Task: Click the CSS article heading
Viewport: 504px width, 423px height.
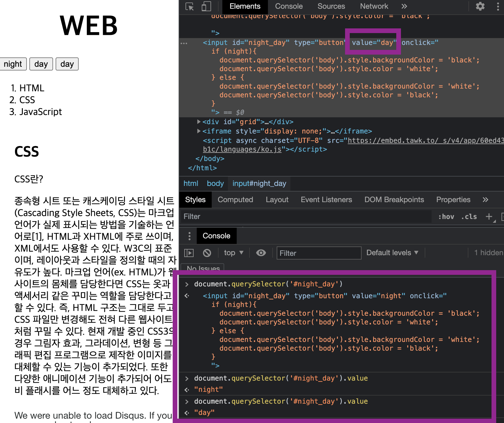Action: pyautogui.click(x=27, y=152)
